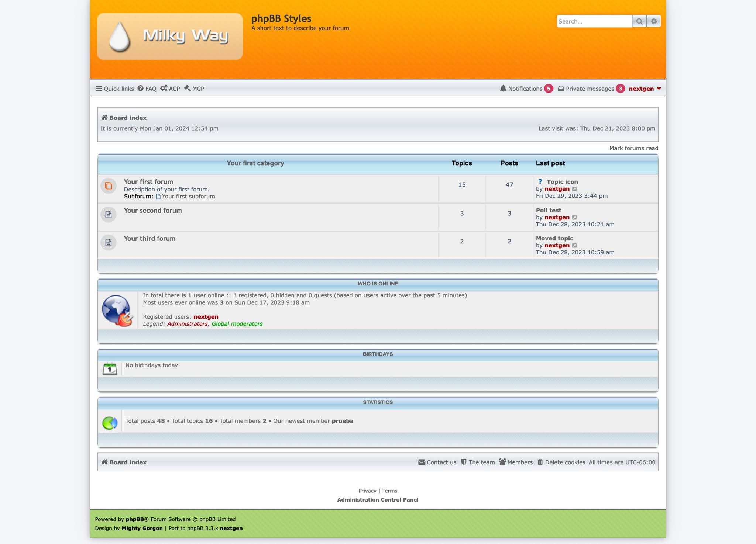
Task: Open the FAQ page
Action: (x=147, y=89)
